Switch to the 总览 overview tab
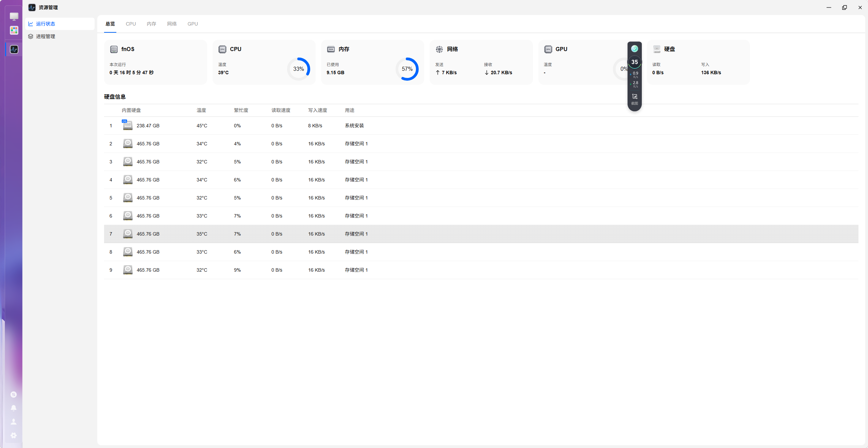This screenshot has height=448, width=868. 110,24
